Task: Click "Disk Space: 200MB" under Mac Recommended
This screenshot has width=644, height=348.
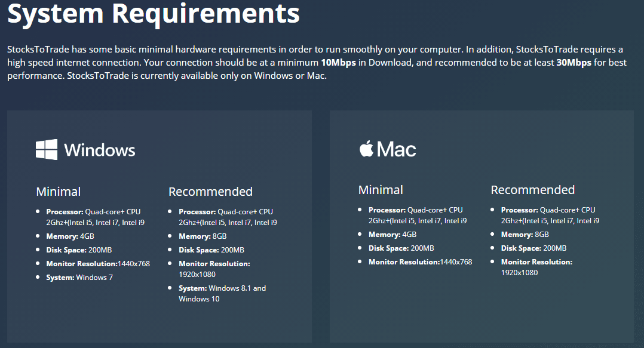Action: point(534,248)
